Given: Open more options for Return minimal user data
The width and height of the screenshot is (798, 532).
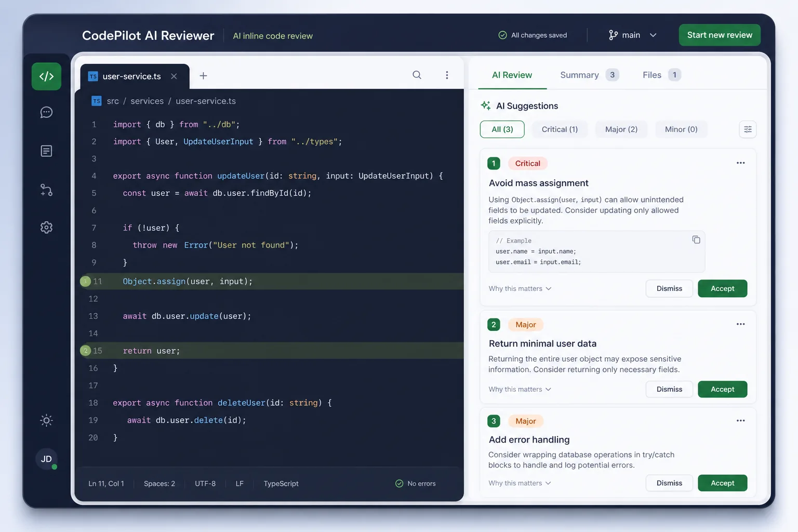Looking at the screenshot, I should [740, 324].
